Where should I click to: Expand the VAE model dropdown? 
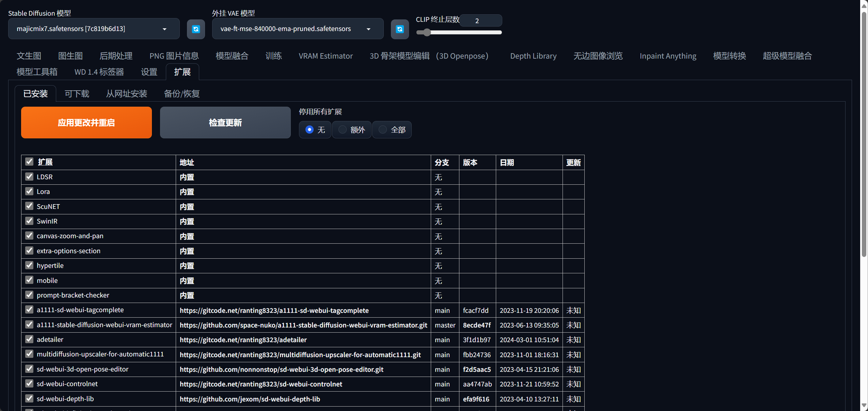(297, 29)
